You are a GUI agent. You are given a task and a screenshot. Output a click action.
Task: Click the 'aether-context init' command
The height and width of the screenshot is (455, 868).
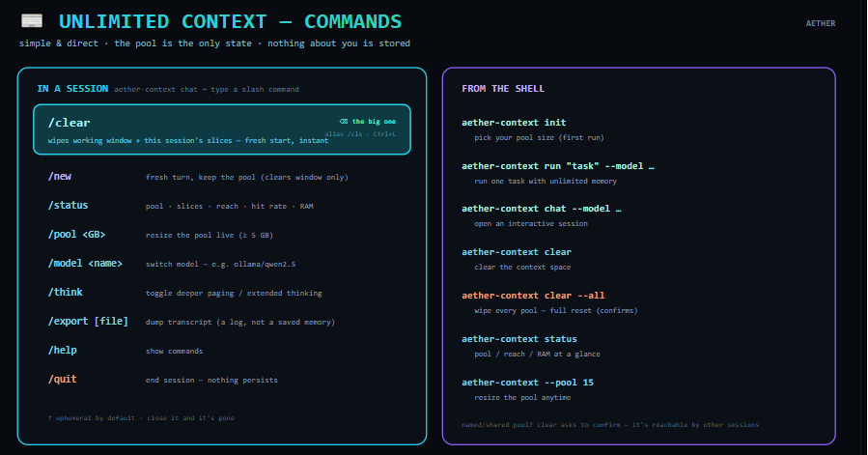coord(514,123)
